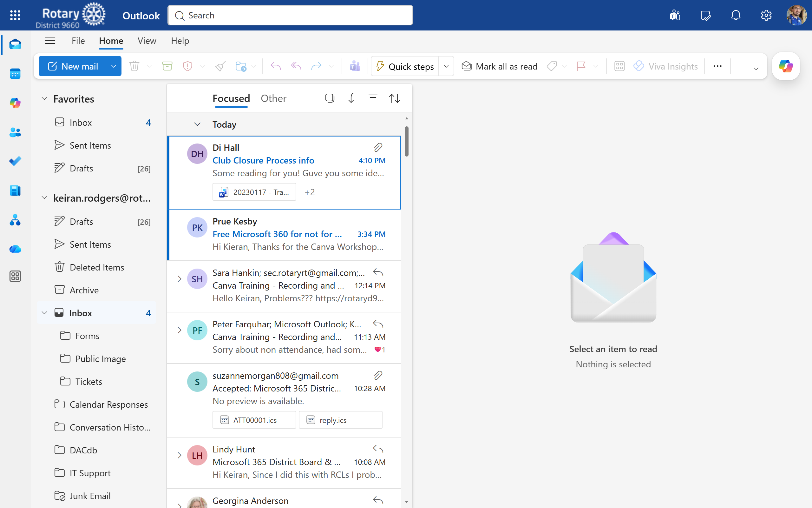The width and height of the screenshot is (812, 508).
Task: Click the Flag icon in ribbon
Action: (581, 66)
